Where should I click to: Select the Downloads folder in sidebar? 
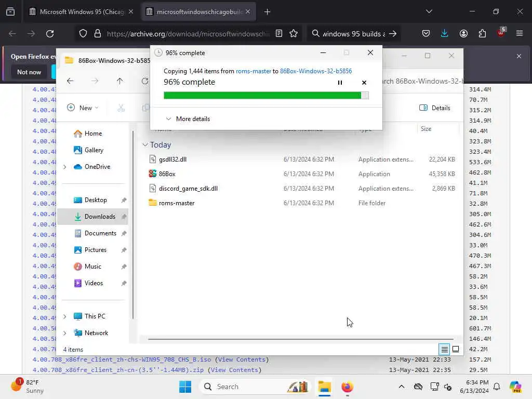click(x=92, y=217)
